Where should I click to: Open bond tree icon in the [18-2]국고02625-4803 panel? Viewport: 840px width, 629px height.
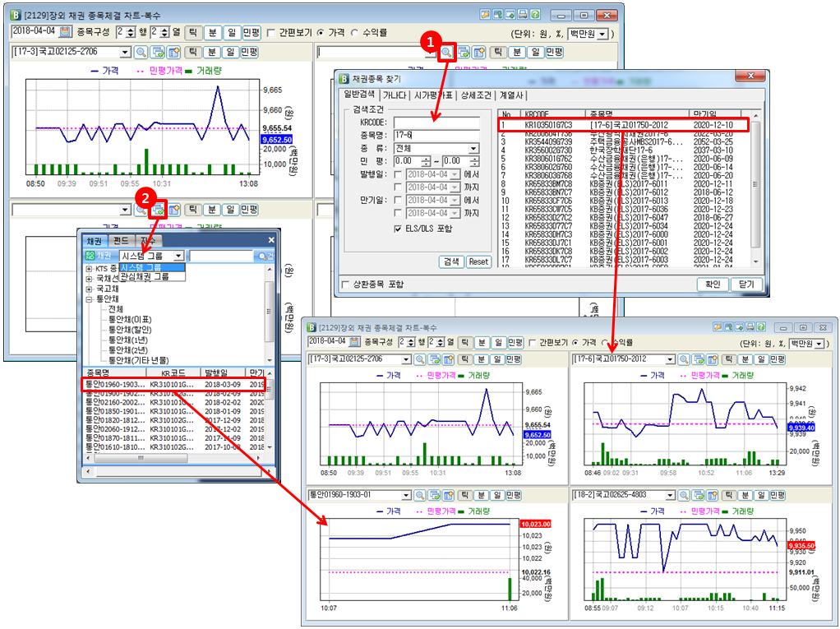(x=698, y=495)
